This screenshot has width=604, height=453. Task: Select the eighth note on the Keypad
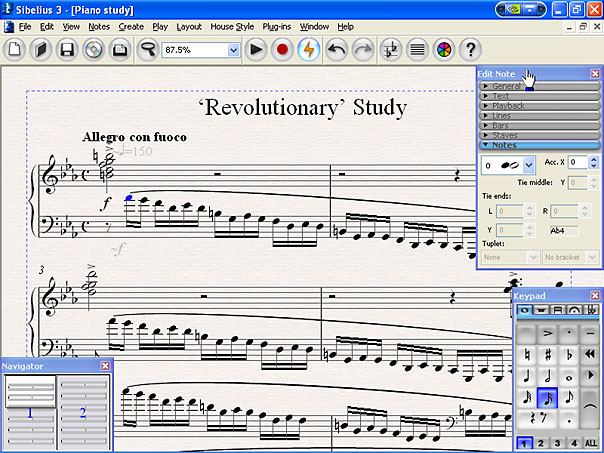(569, 398)
